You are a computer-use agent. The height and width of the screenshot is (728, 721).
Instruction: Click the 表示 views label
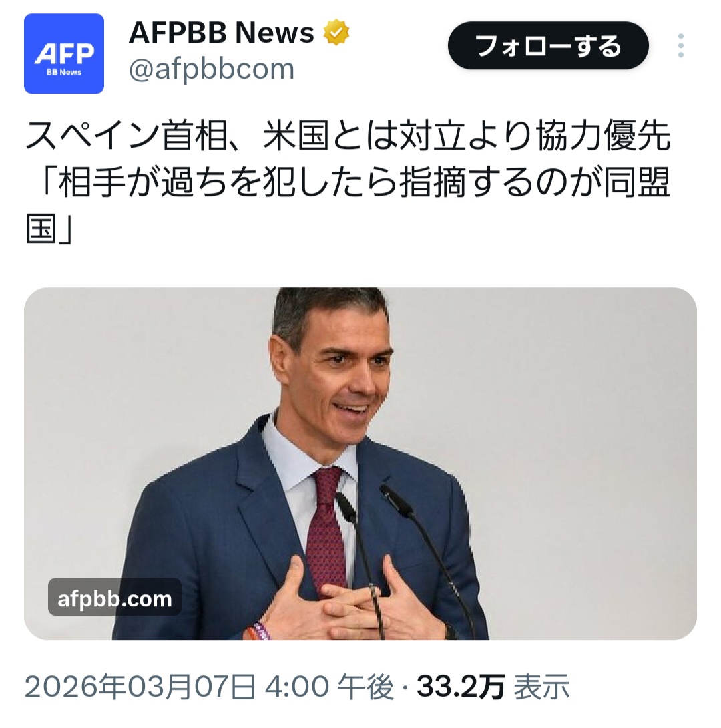542,687
